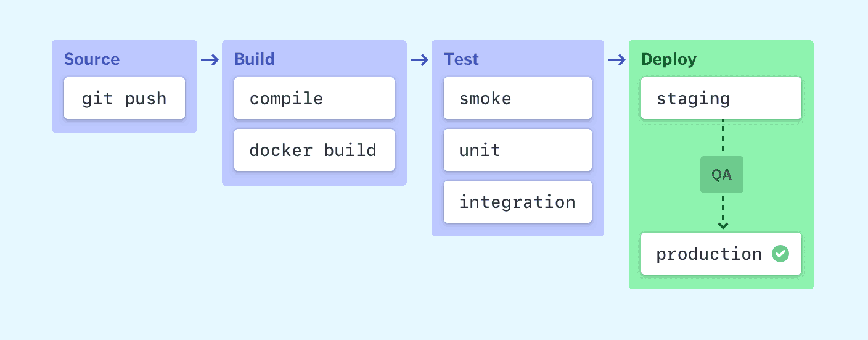Click the green checkmark beside production
The height and width of the screenshot is (340, 868).
point(780,254)
